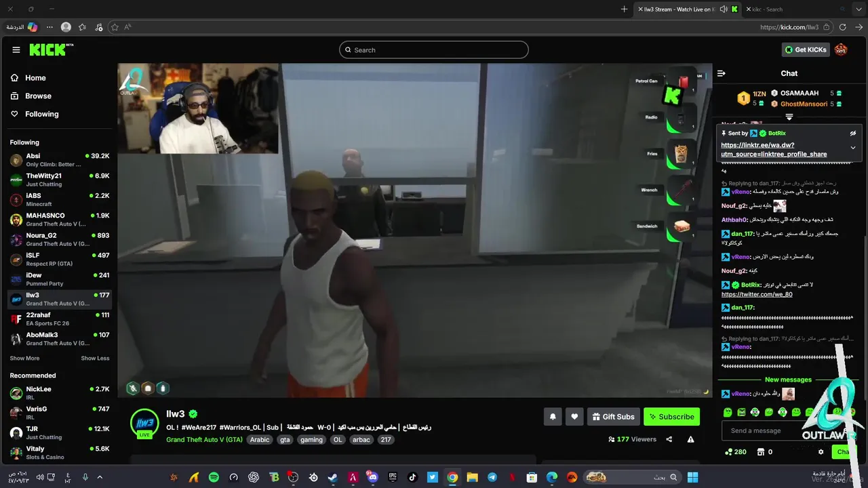Report stream with warning triangle icon

coord(690,439)
